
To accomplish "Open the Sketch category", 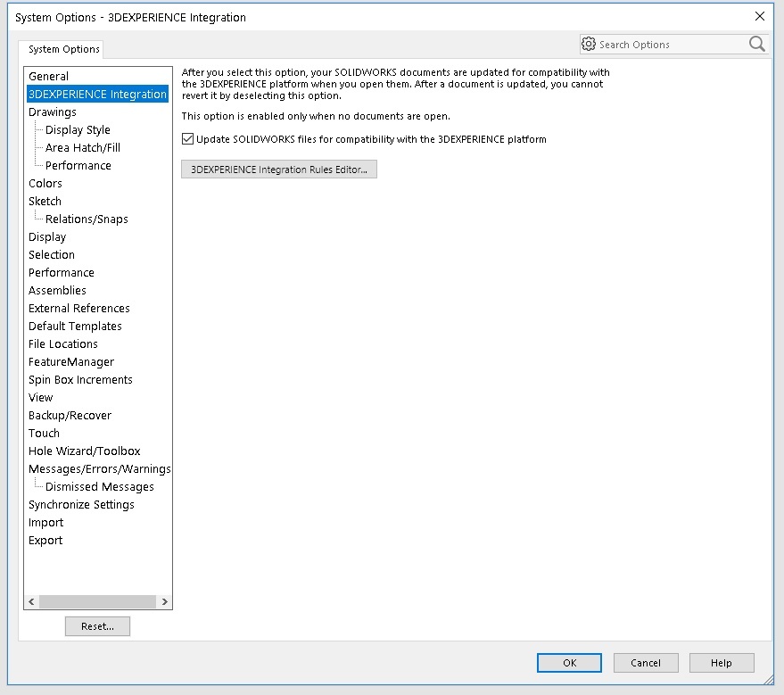I will pyautogui.click(x=45, y=201).
